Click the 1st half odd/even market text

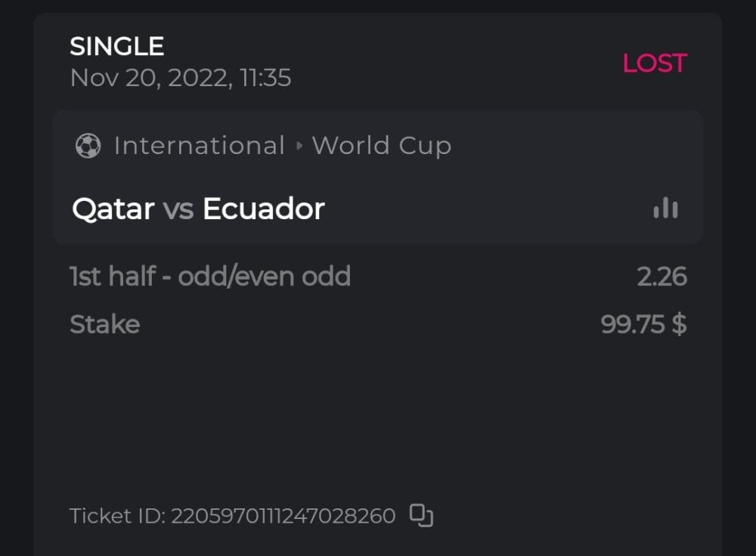click(x=182, y=277)
